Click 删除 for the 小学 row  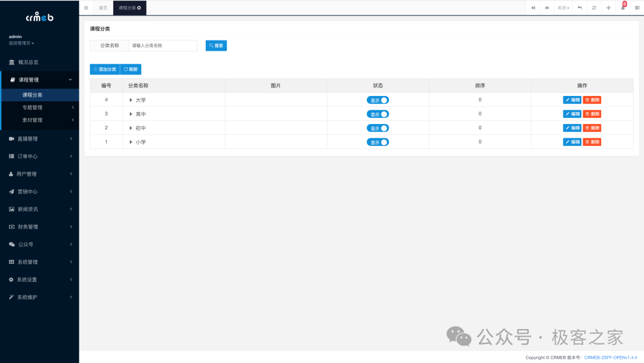(592, 142)
